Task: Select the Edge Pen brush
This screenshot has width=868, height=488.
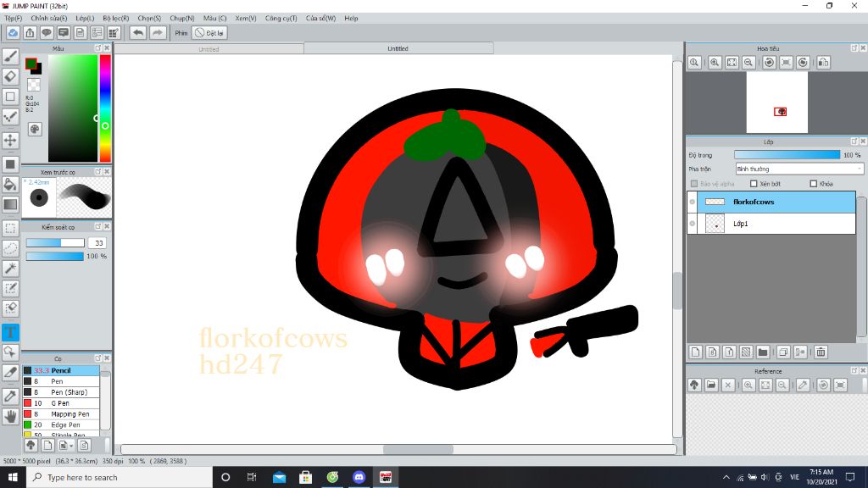Action: click(x=61, y=425)
